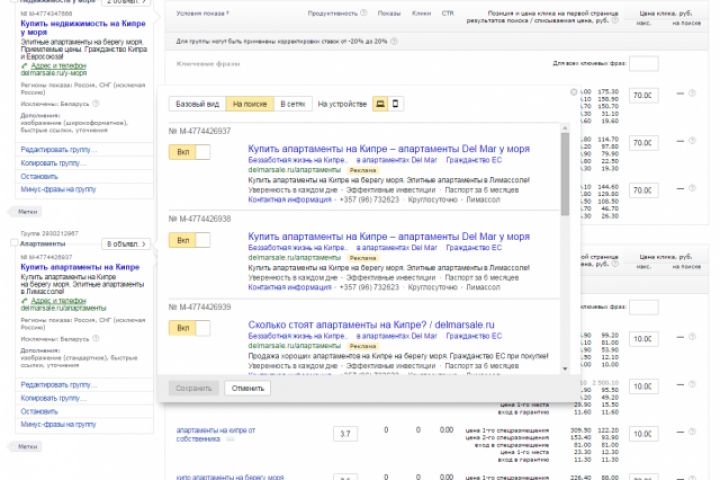This screenshot has height=480, width=720.
Task: Expand the 8 объявл. ads list
Action: 126,244
